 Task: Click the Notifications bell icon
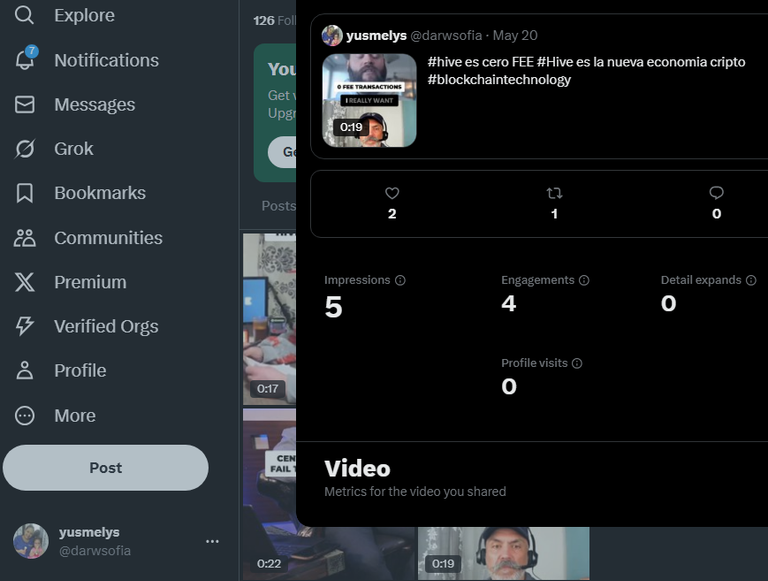(x=25, y=59)
